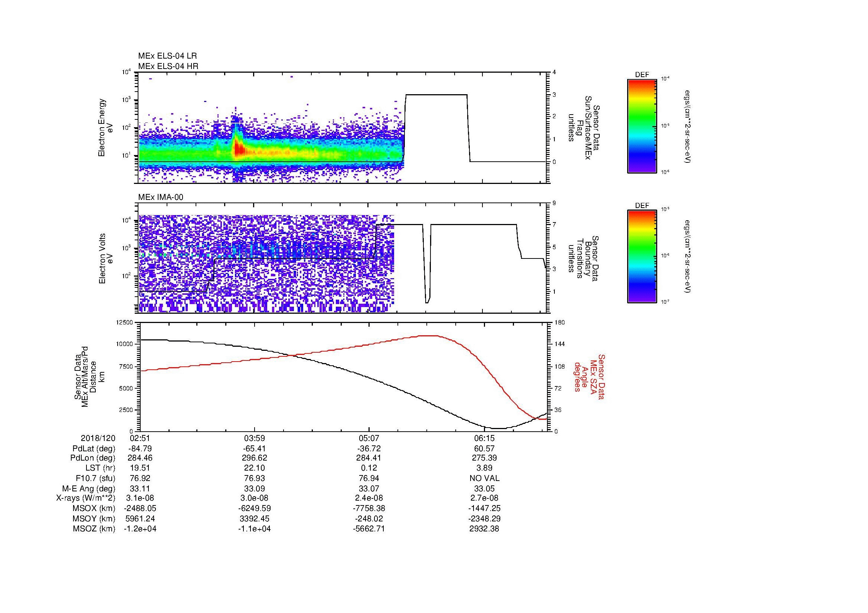This screenshot has width=868, height=613.
Task: Click the 'NO VAL' F10.7 entry
Action: 484,478
